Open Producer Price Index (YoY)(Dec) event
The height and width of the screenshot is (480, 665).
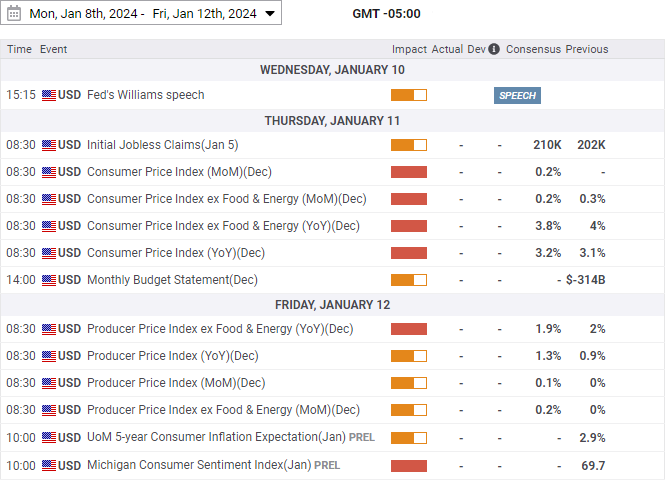click(173, 356)
